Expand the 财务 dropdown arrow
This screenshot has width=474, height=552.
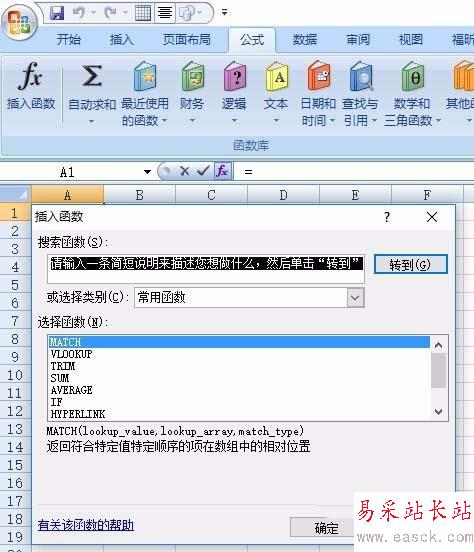(x=192, y=121)
